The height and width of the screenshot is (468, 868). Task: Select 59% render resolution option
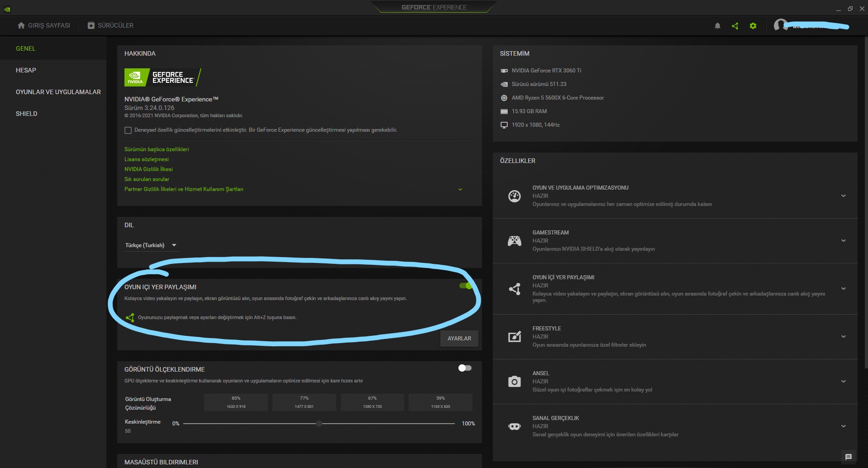click(440, 402)
